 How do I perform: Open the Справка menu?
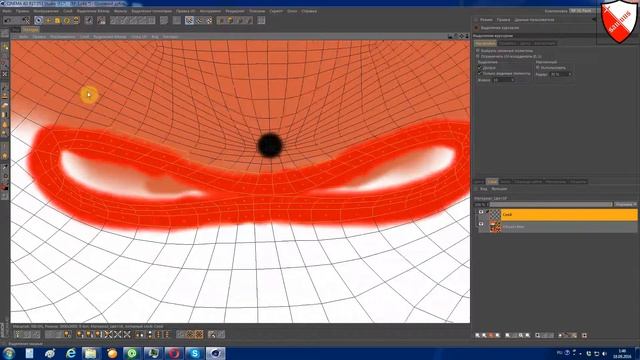[x=309, y=11]
